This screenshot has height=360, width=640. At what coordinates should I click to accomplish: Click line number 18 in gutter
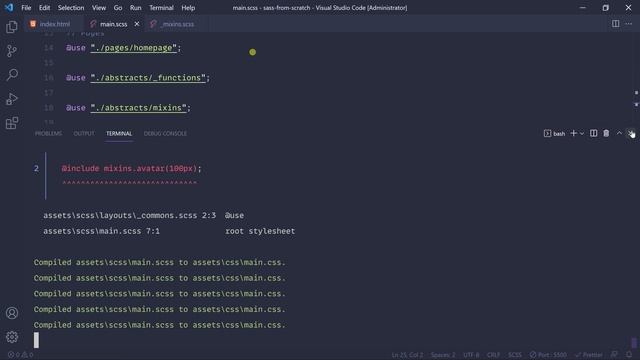click(49, 108)
